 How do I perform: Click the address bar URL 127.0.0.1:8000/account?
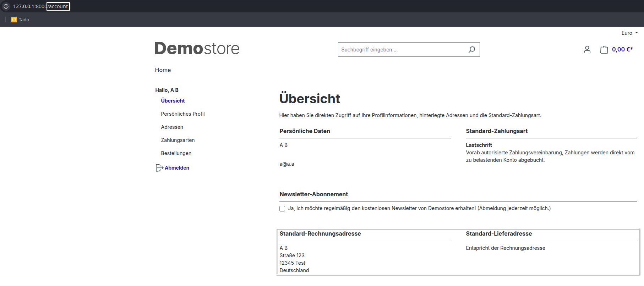pos(40,6)
